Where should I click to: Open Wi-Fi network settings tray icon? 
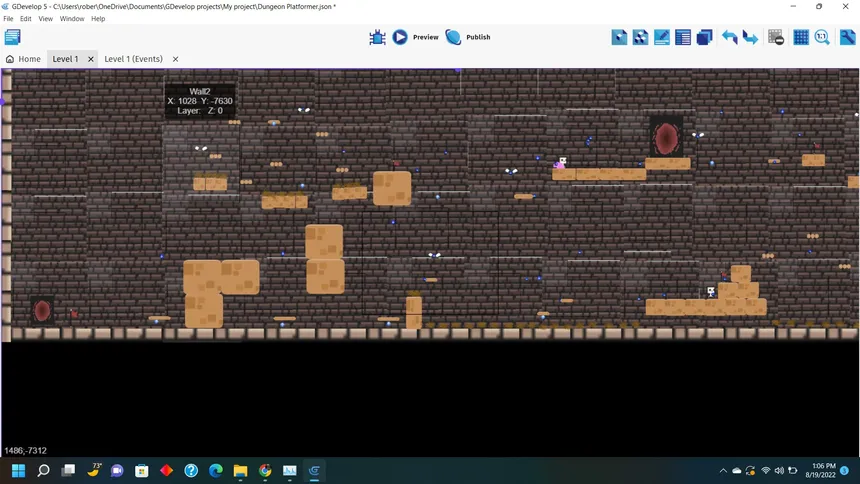coord(766,471)
